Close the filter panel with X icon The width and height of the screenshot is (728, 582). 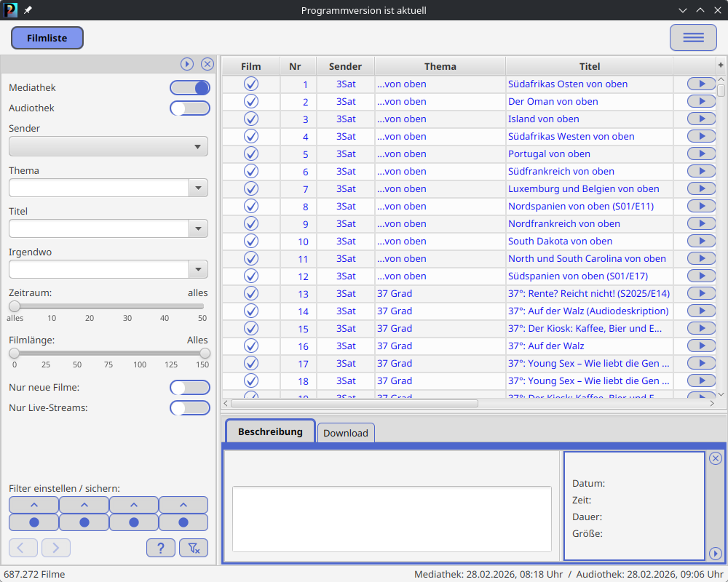pyautogui.click(x=207, y=64)
